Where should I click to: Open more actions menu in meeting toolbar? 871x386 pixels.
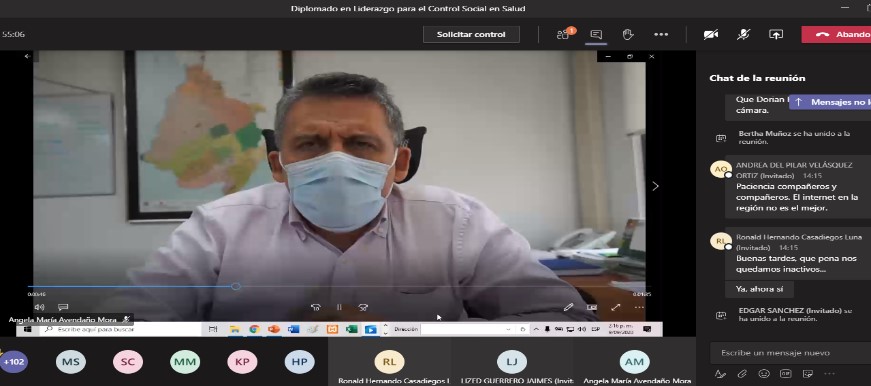click(661, 34)
